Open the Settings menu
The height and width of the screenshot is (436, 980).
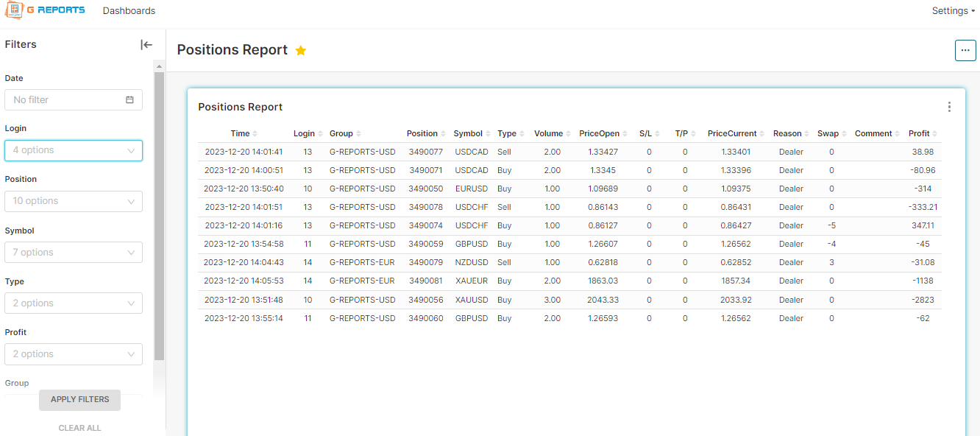pyautogui.click(x=953, y=11)
